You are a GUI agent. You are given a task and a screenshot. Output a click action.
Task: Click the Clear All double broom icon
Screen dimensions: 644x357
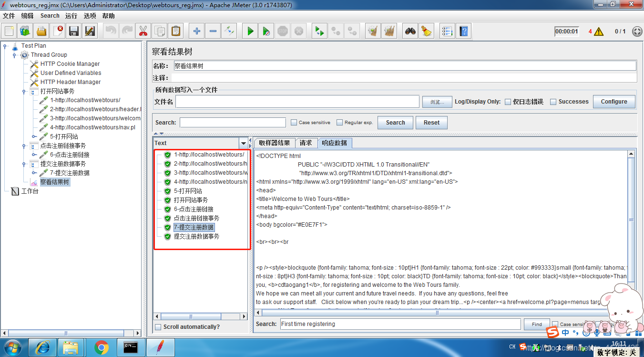[x=389, y=31]
